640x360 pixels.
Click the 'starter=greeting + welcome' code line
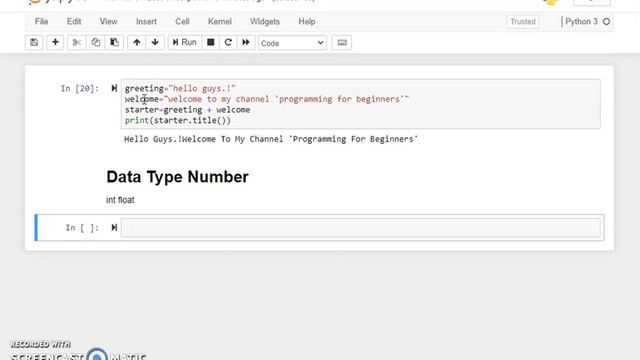point(187,110)
